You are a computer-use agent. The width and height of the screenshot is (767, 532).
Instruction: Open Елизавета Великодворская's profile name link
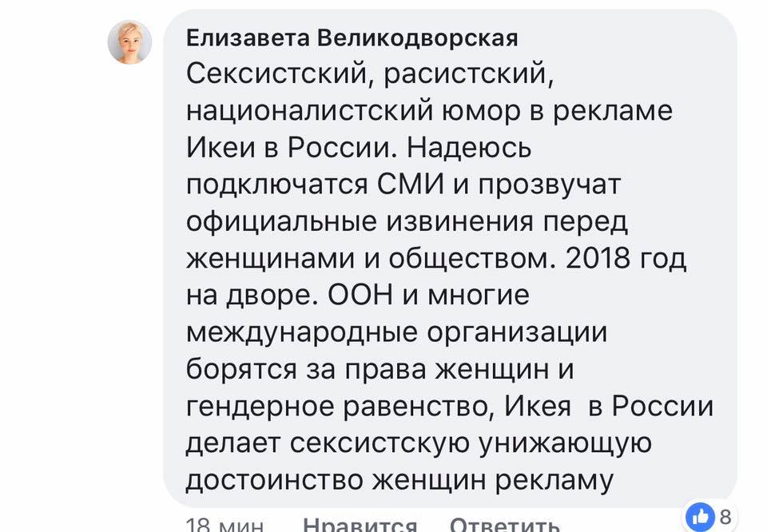tap(352, 38)
